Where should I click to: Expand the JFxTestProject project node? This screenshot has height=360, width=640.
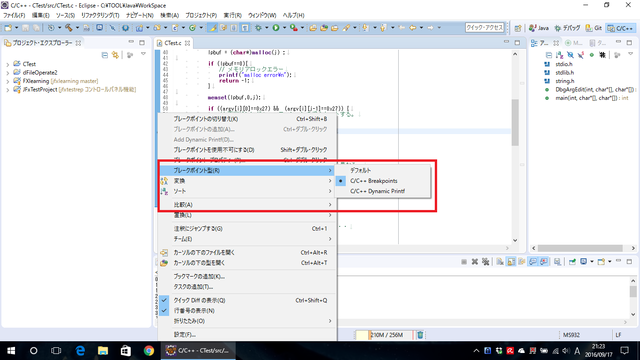tap(7, 90)
